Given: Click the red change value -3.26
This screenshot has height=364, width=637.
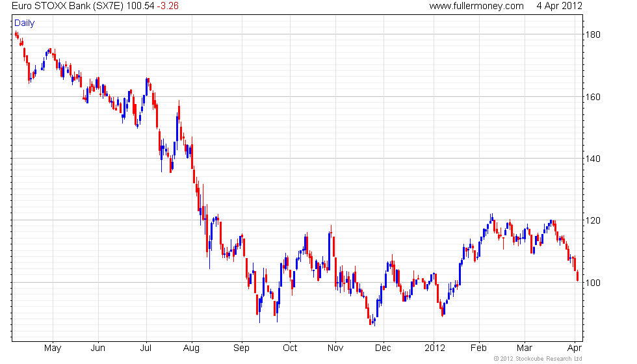Looking at the screenshot, I should [168, 6].
